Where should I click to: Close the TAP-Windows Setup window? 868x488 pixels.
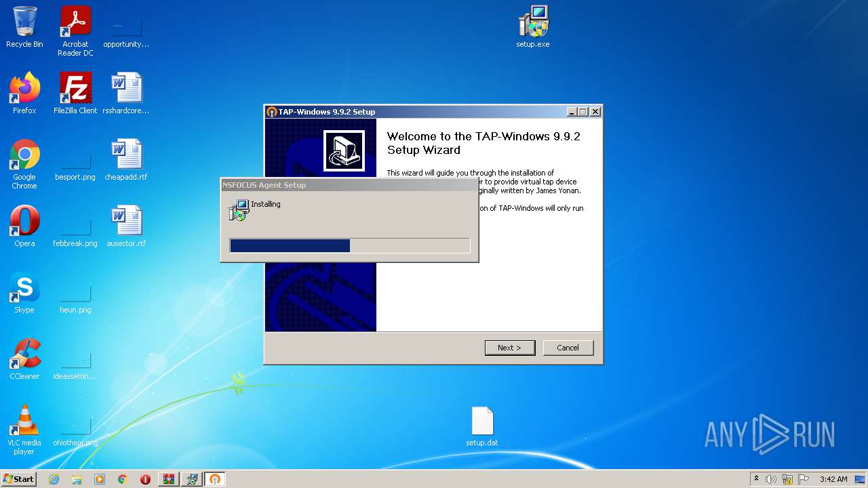pos(595,112)
